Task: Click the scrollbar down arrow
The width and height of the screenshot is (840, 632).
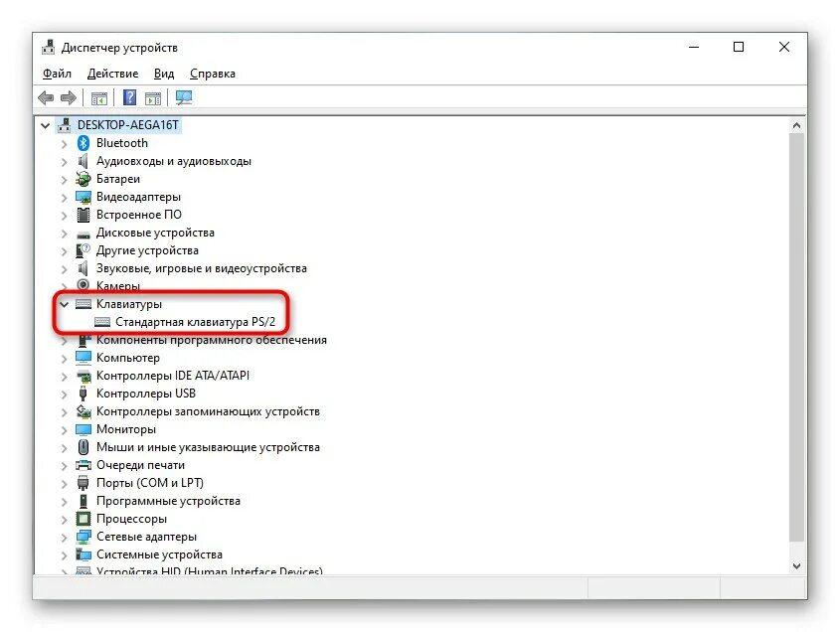Action: point(796,566)
